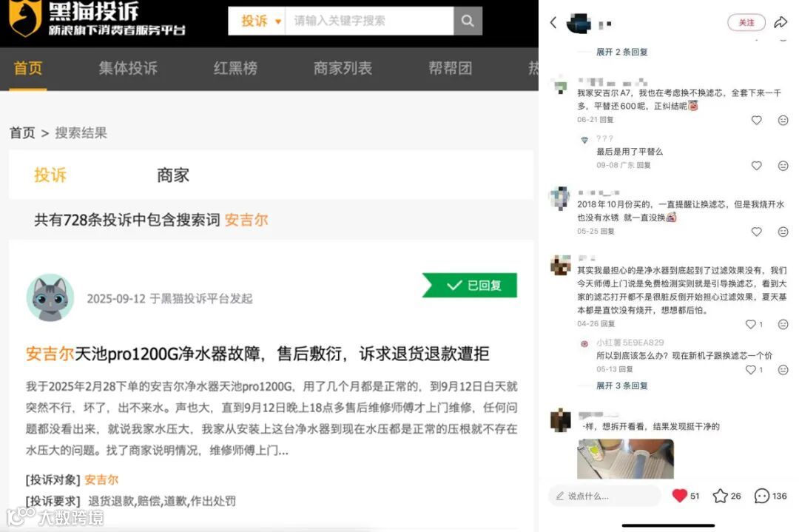This screenshot has height=532, width=799.
Task: Click the cat avatar of the complainant
Action: [50, 297]
